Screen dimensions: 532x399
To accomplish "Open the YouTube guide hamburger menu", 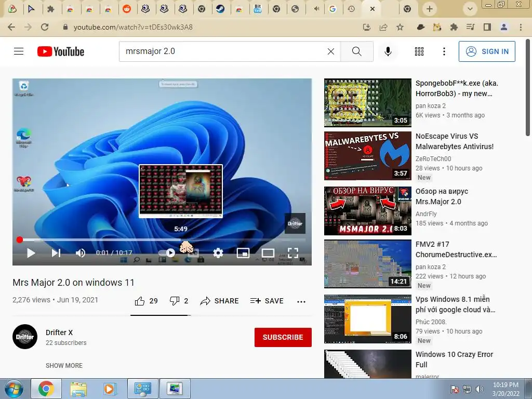I will click(19, 51).
